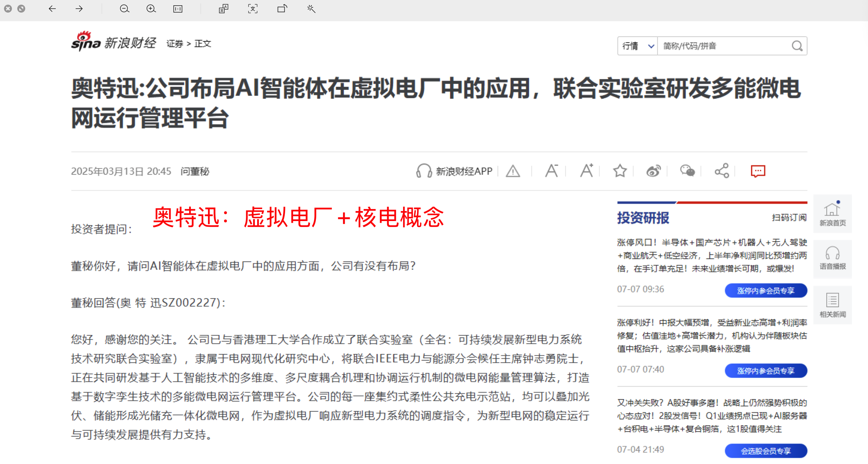The image size is (868, 464).
Task: Go to the next image with the right arrow
Action: [79, 9]
